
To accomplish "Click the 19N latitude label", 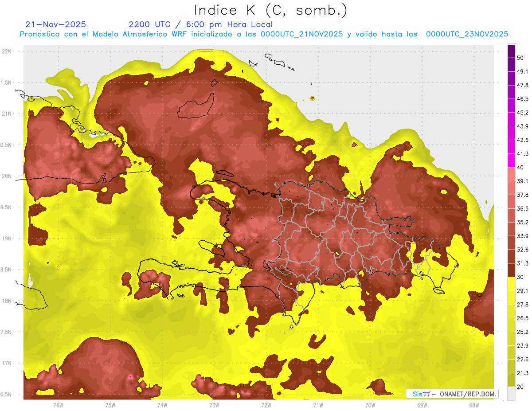I will [7, 239].
